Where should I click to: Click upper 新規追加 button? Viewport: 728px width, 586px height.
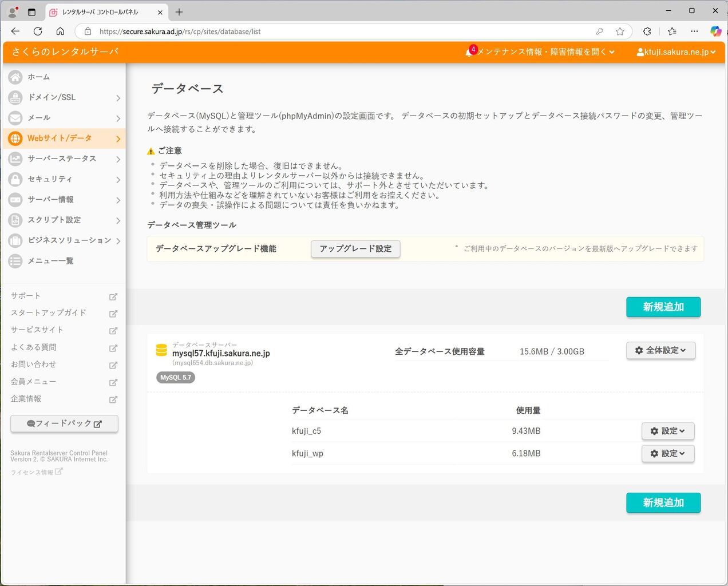pyautogui.click(x=663, y=307)
